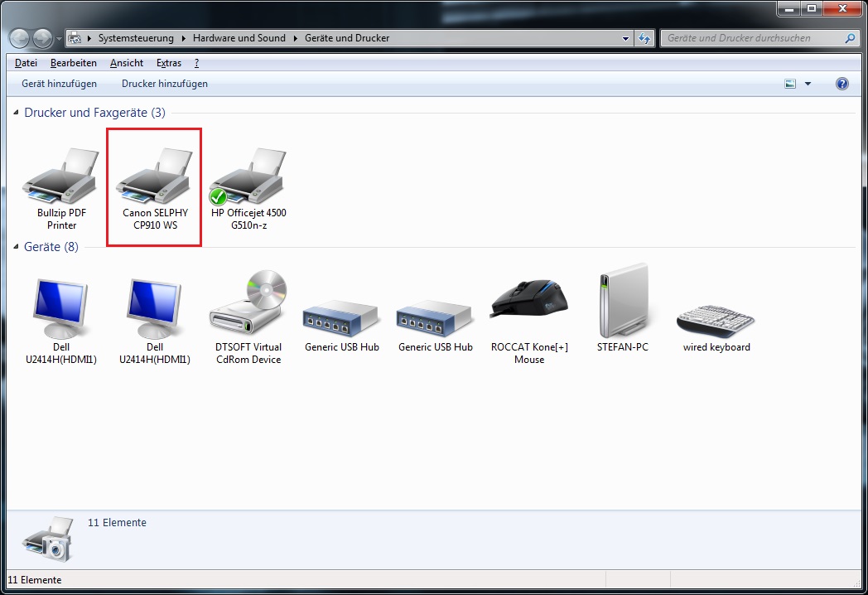The width and height of the screenshot is (868, 595).
Task: Click the details pane printer-camera thumbnail
Action: (47, 539)
